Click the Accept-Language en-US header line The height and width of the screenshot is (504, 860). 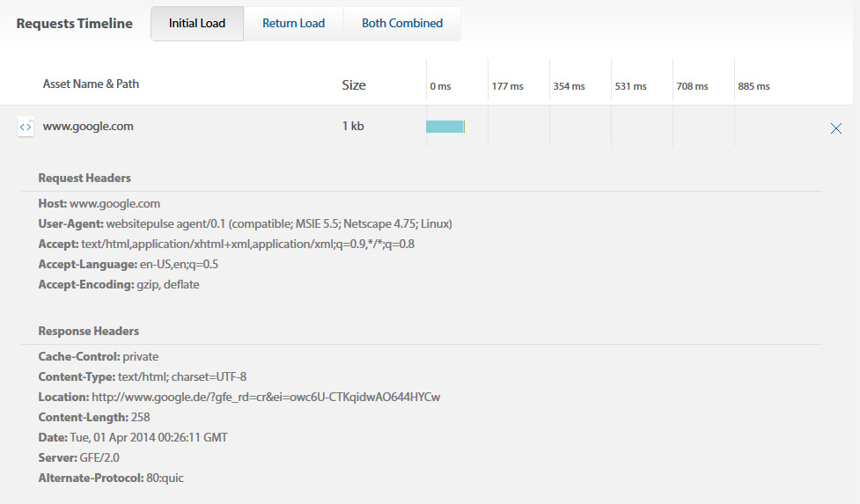click(x=129, y=265)
